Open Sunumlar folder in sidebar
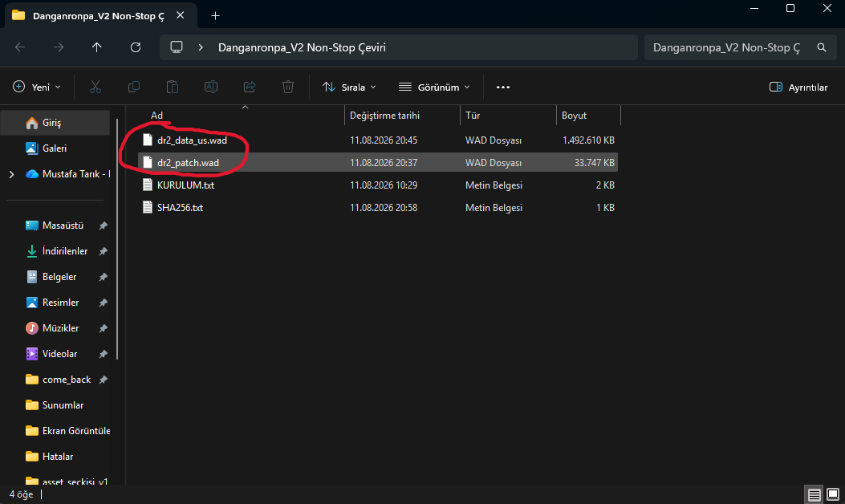This screenshot has width=845, height=504. (x=55, y=404)
